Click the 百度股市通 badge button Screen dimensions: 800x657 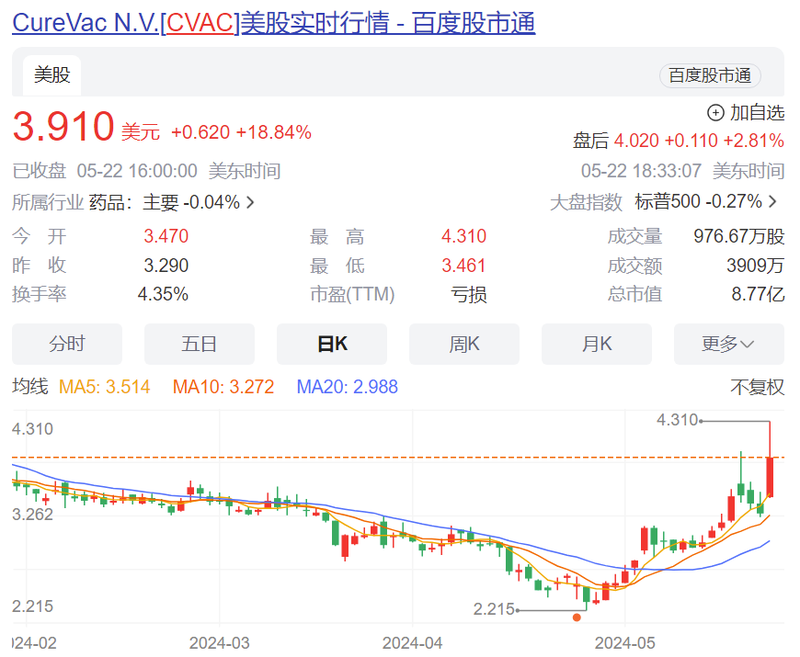click(710, 76)
